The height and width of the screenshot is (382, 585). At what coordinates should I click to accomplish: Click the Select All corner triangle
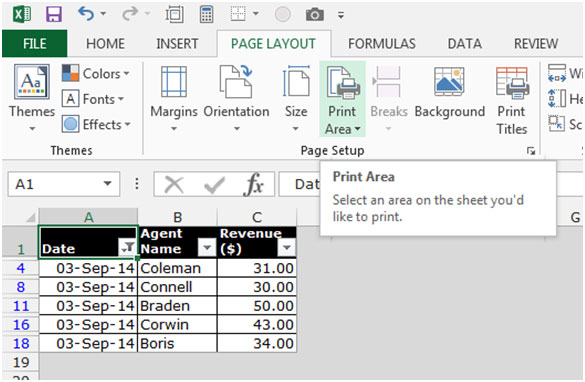pos(30,217)
